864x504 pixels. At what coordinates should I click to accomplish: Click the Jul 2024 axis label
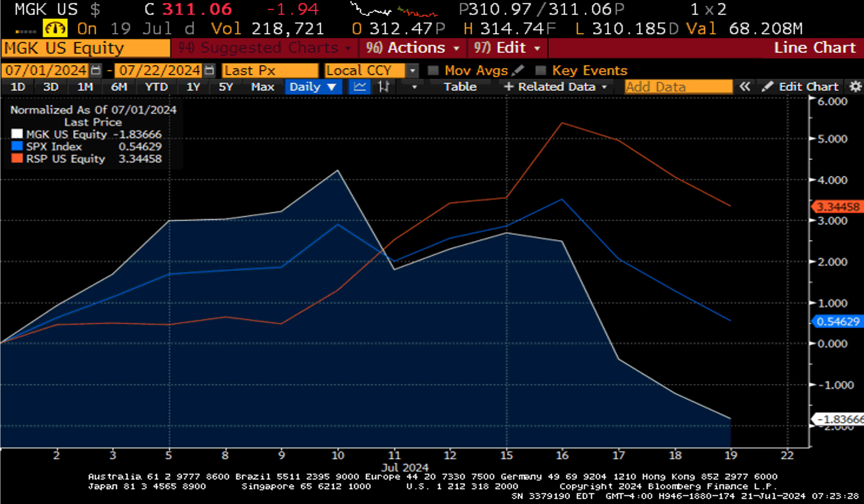(405, 467)
